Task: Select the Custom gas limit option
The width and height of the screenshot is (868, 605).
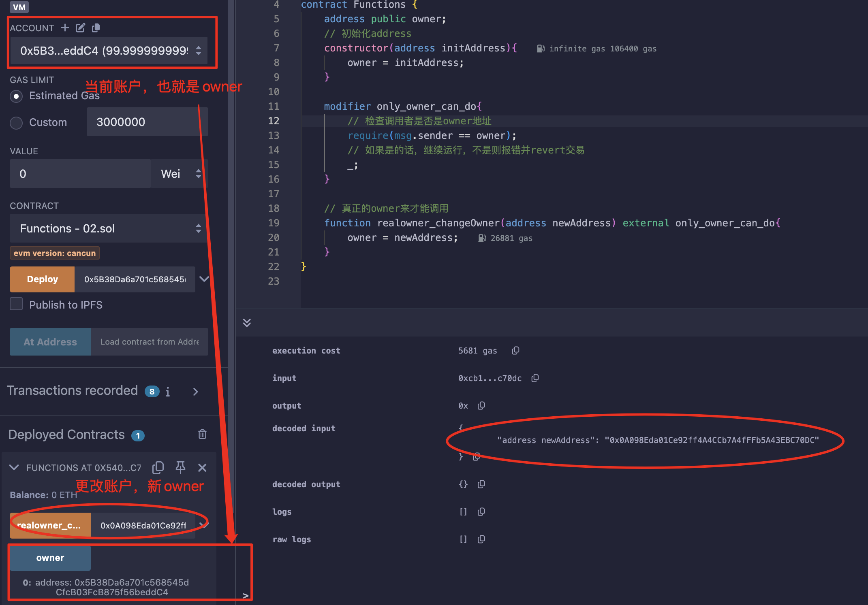Action: [16, 123]
